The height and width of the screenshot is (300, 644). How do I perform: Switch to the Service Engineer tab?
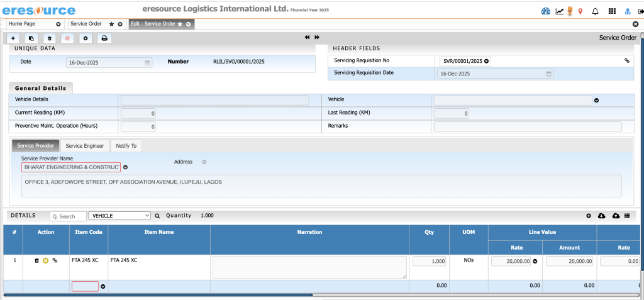tap(85, 146)
